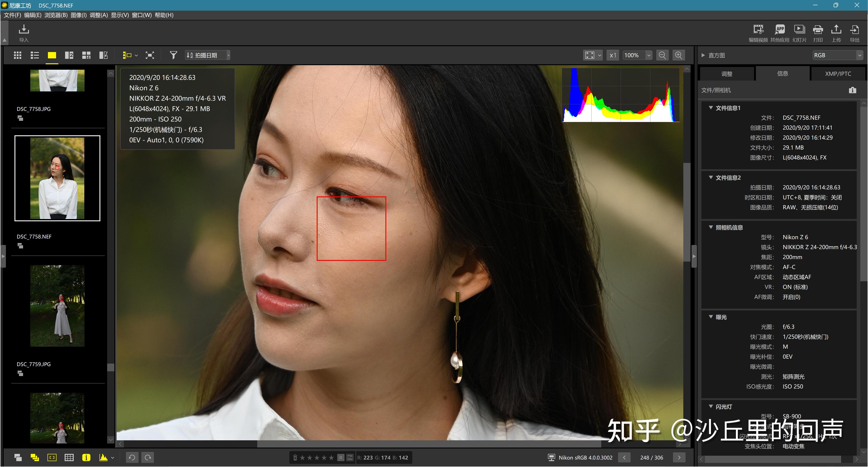Give the image a five-star rating
The width and height of the screenshot is (868, 467).
[x=332, y=457]
